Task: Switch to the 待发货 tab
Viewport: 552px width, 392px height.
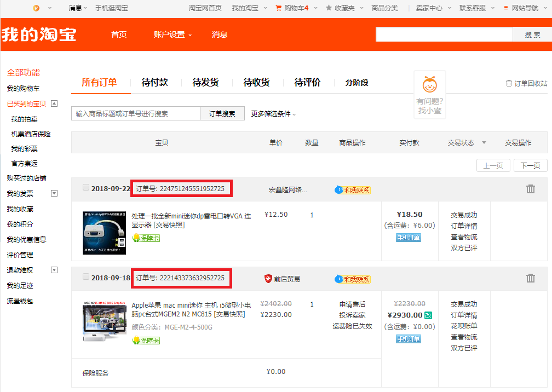Action: 205,82
